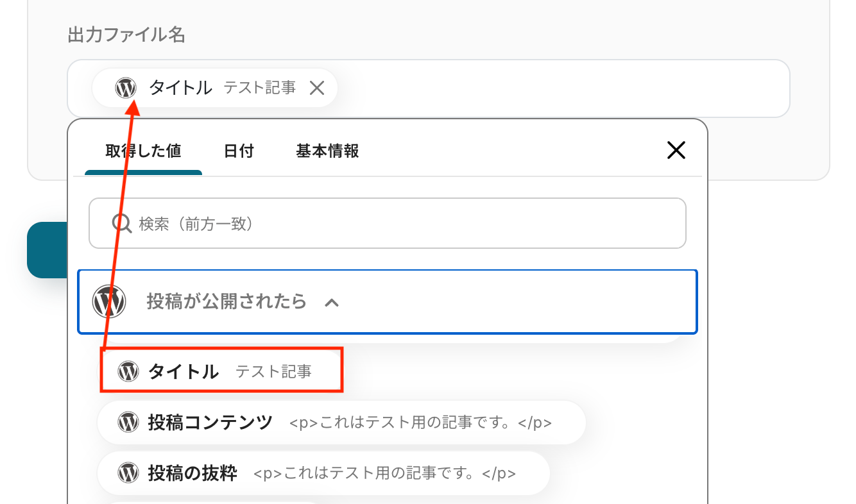856x504 pixels.
Task: Click WordPress icon next to 投稿コンテンツ
Action: click(128, 423)
